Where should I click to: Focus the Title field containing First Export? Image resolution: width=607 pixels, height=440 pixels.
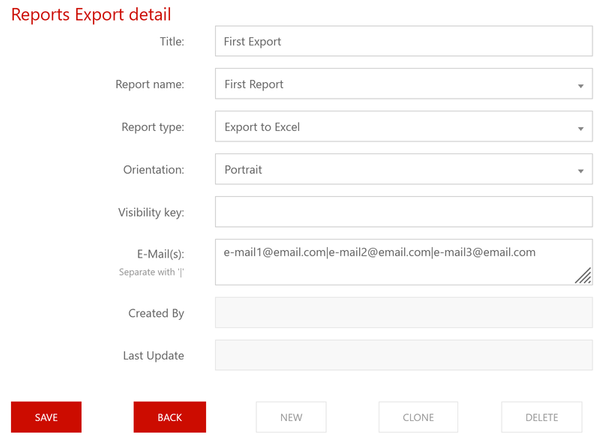pos(404,42)
